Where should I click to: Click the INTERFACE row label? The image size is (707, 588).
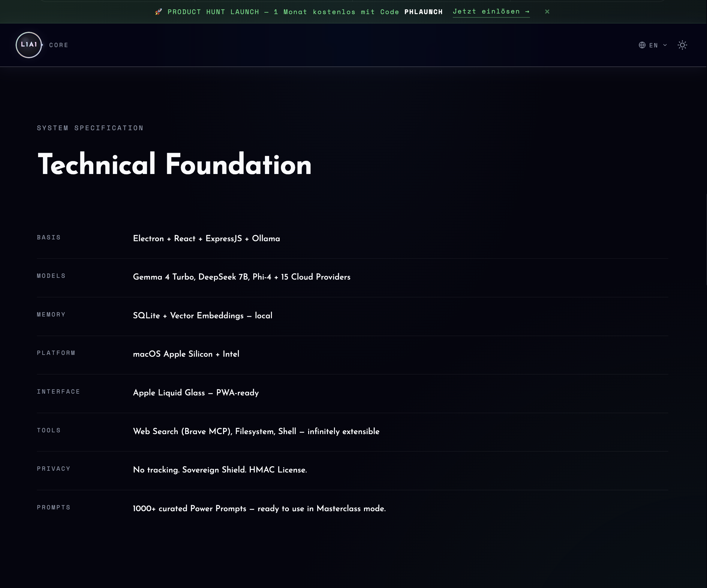coord(59,391)
